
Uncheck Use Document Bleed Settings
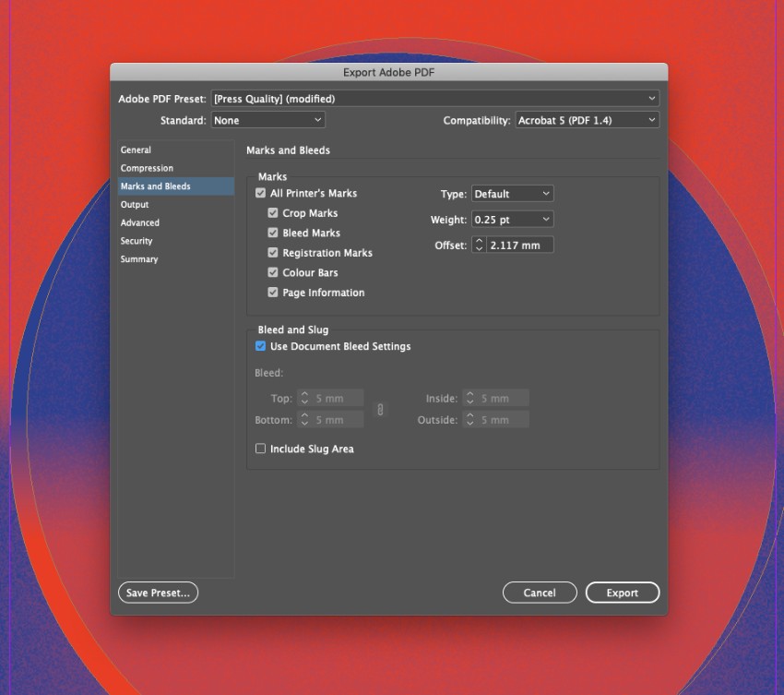tap(260, 346)
